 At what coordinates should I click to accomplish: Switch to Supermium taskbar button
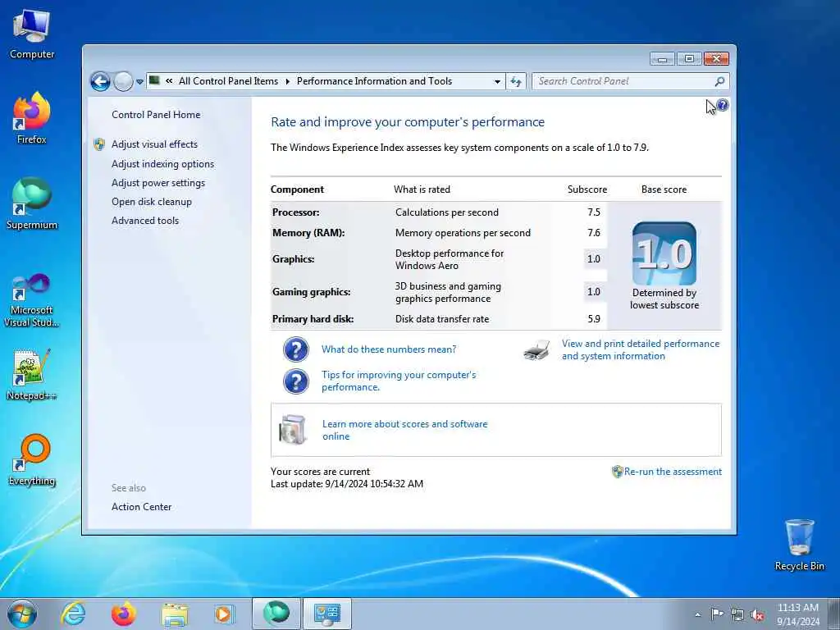coord(276,614)
